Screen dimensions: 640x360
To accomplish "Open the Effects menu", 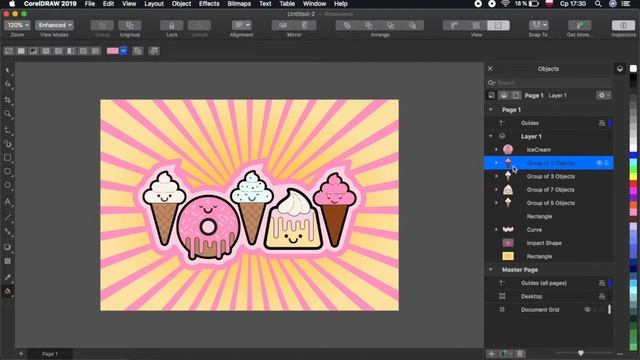I will point(209,4).
